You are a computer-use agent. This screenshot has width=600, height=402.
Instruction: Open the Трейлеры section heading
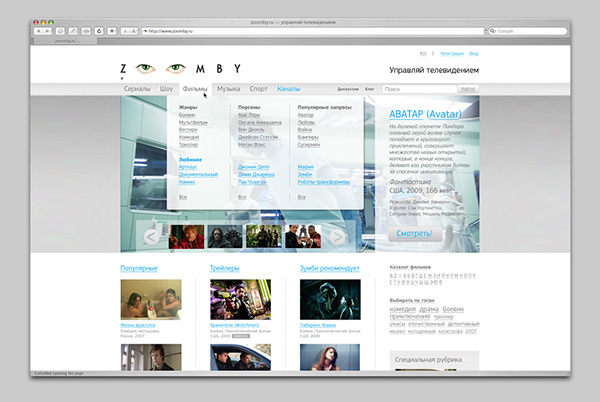[x=225, y=268]
